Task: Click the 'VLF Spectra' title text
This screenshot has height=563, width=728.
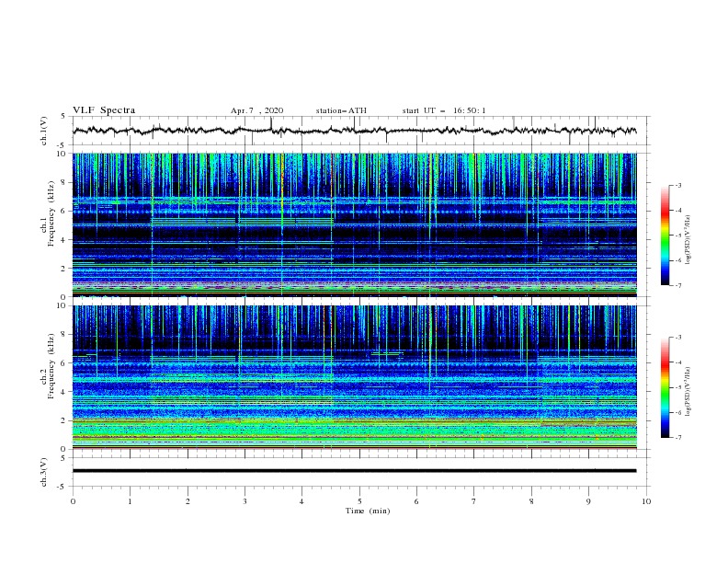Action: pos(104,110)
